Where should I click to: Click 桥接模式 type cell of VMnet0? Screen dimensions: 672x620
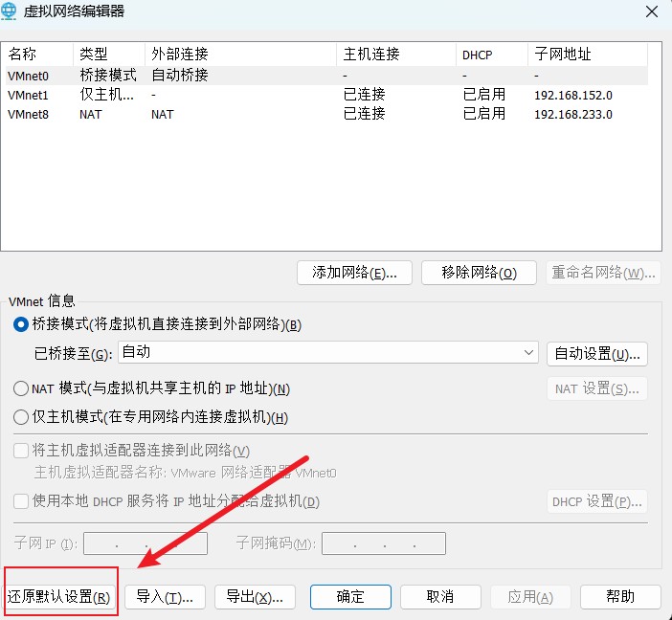(108, 76)
